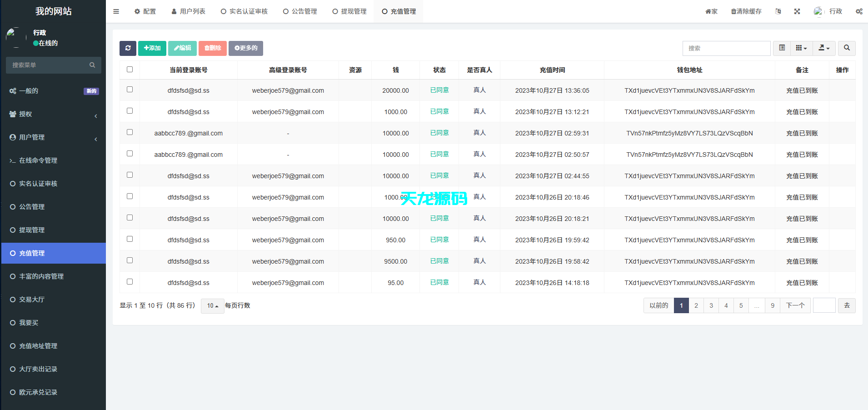Go to page 3 in pagination
The height and width of the screenshot is (410, 868).
click(711, 305)
